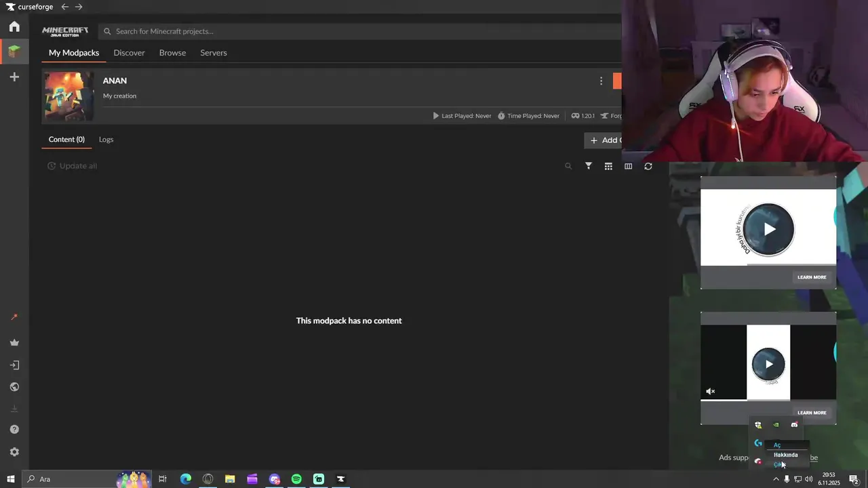Click LEARN MORE on lower ad

[x=812, y=413]
